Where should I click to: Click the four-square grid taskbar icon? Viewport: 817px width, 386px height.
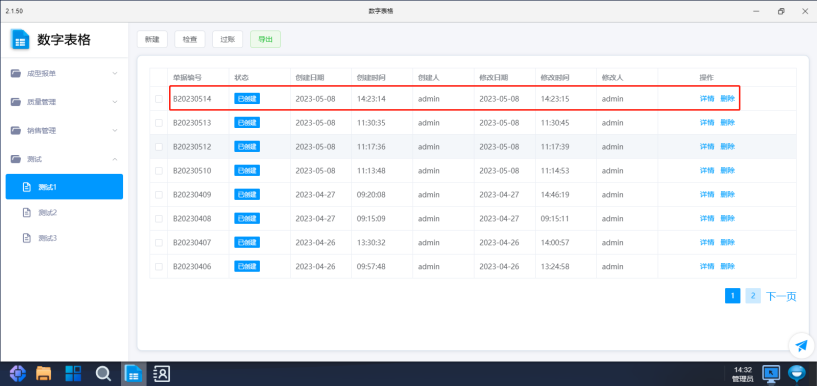click(x=73, y=373)
